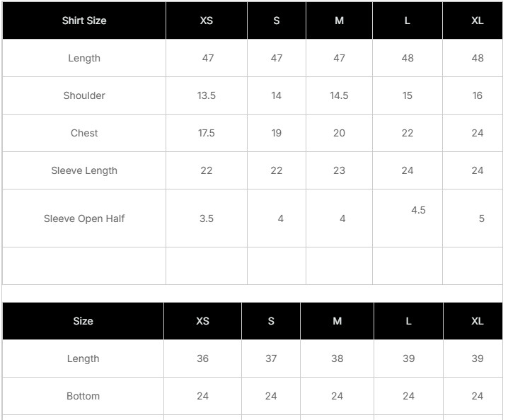This screenshot has width=508, height=420.
Task: Click the sleeve open half value 3.5
Action: point(207,218)
